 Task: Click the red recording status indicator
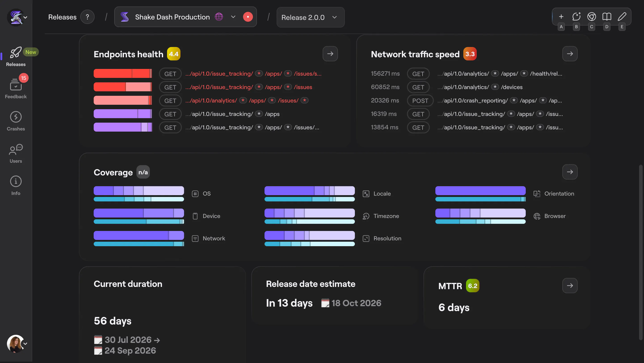click(x=248, y=17)
